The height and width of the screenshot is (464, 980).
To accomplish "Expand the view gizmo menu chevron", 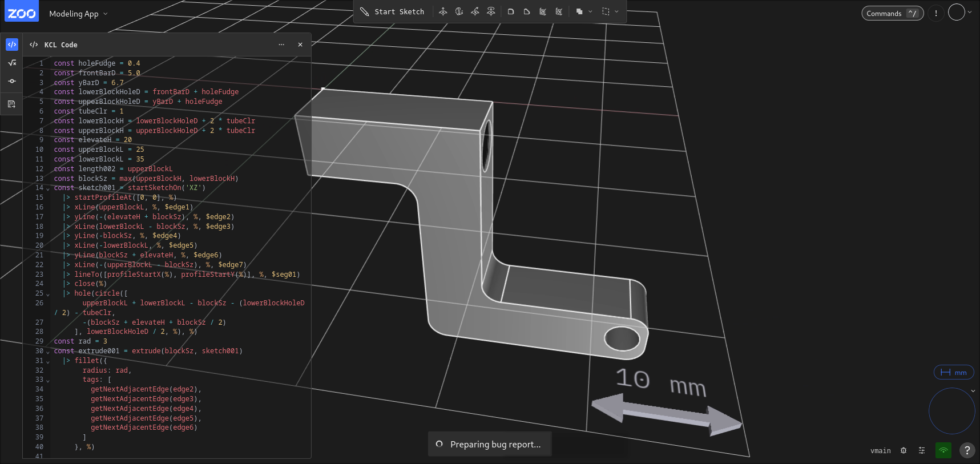I will point(973,391).
